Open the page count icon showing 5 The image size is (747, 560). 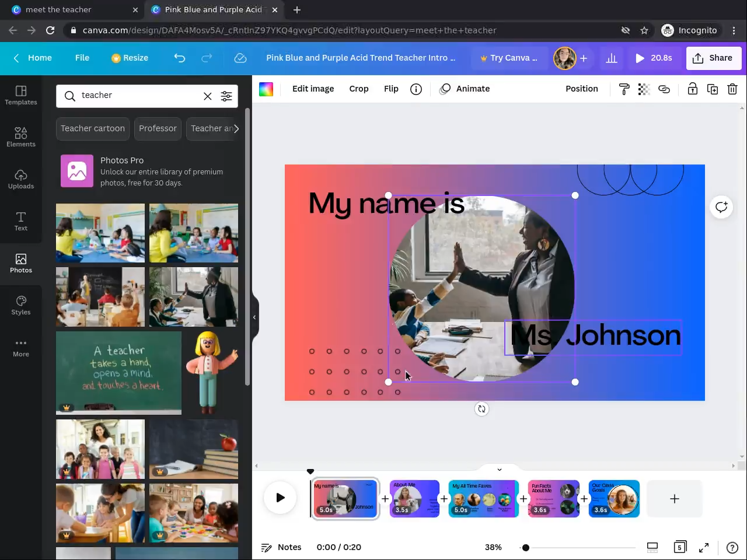pos(680,547)
